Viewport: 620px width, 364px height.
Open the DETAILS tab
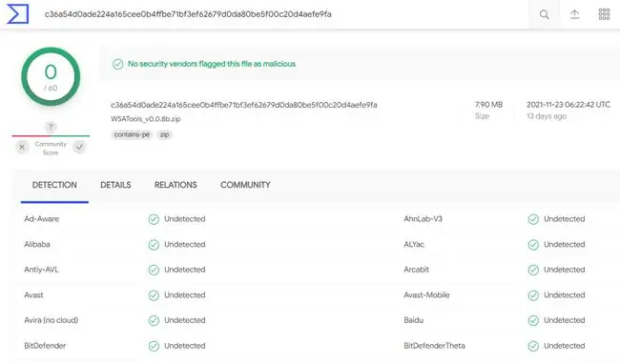coord(115,185)
